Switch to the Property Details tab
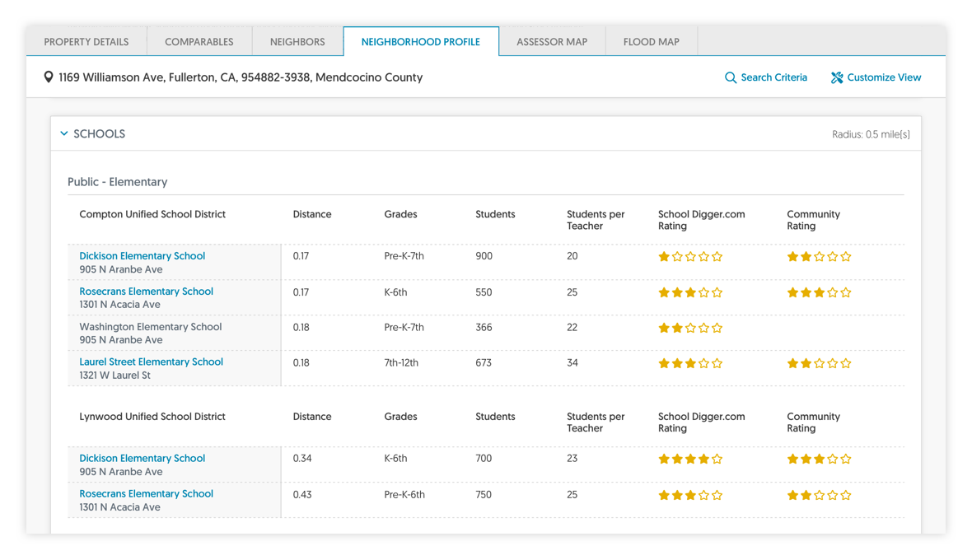 pyautogui.click(x=86, y=42)
